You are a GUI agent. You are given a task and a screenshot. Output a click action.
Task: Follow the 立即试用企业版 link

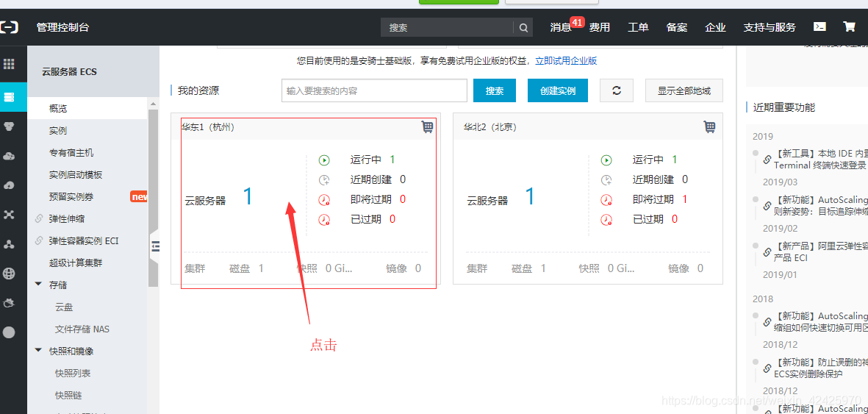(x=566, y=61)
